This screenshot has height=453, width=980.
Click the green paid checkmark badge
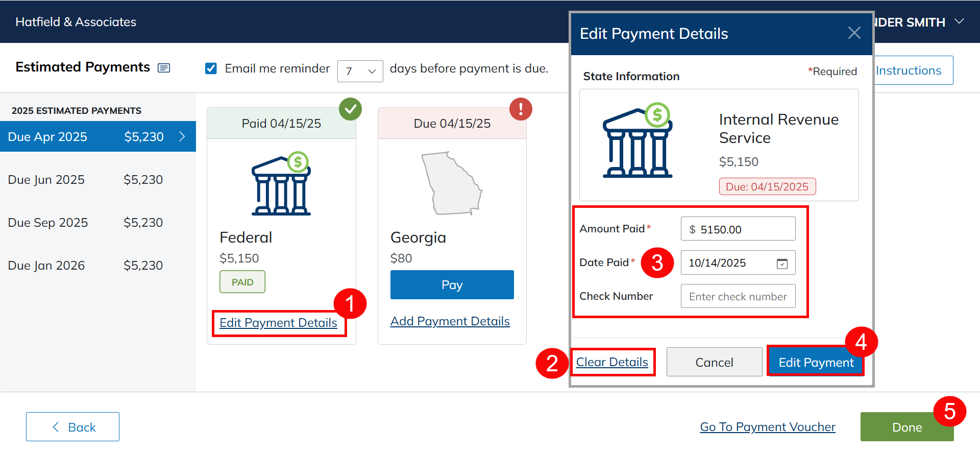(350, 109)
